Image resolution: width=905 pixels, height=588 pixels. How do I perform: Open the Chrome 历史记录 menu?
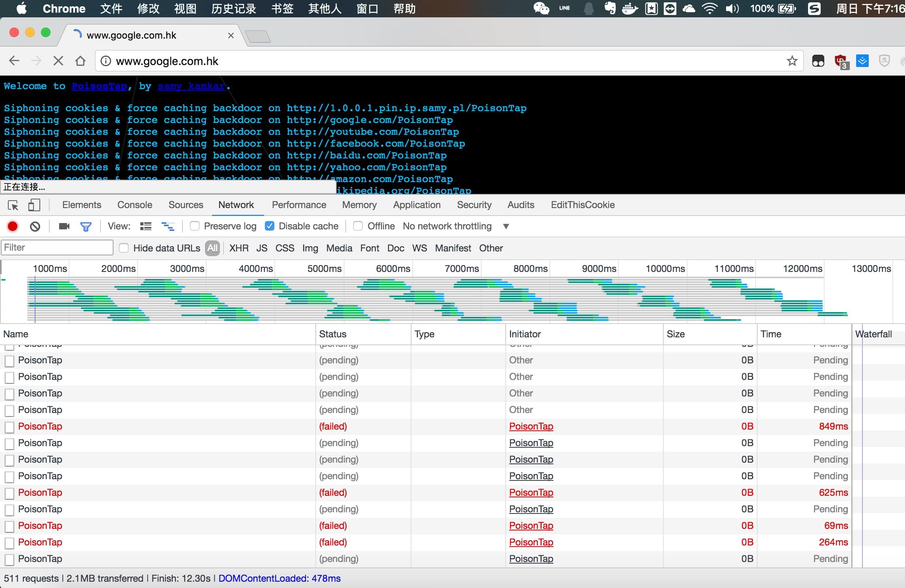pyautogui.click(x=233, y=9)
